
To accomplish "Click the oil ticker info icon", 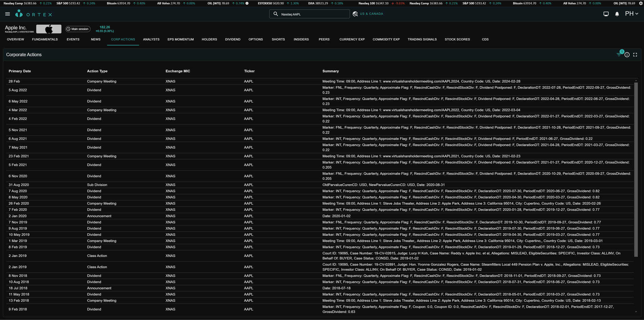I will pyautogui.click(x=247, y=3).
